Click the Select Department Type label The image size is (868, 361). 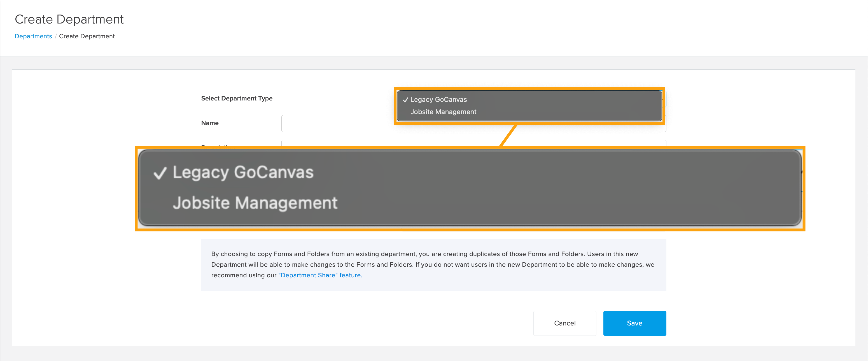tap(237, 98)
